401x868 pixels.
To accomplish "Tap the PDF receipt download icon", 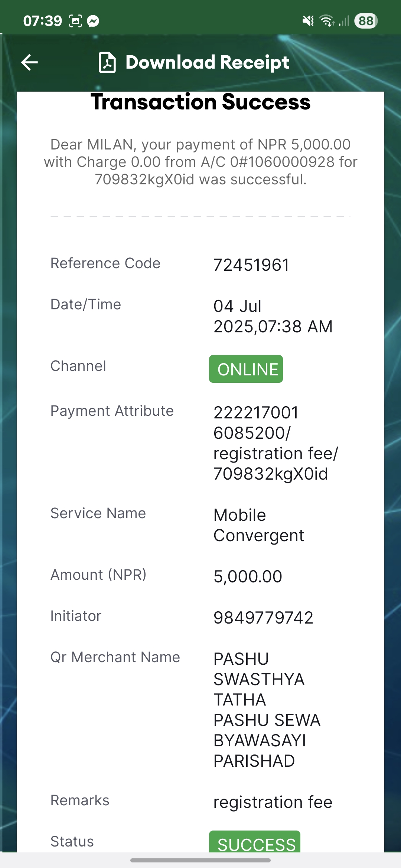I will click(x=107, y=62).
